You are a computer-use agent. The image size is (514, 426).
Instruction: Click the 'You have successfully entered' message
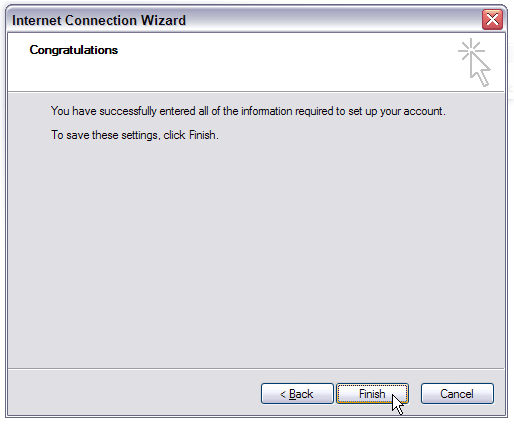pos(248,111)
